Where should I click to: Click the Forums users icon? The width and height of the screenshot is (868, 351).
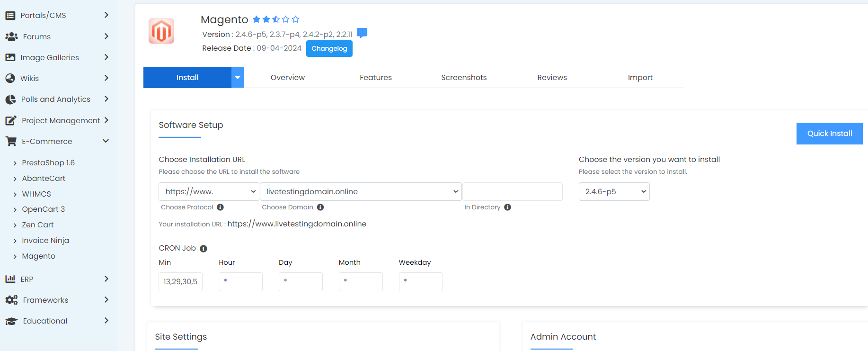coord(11,36)
